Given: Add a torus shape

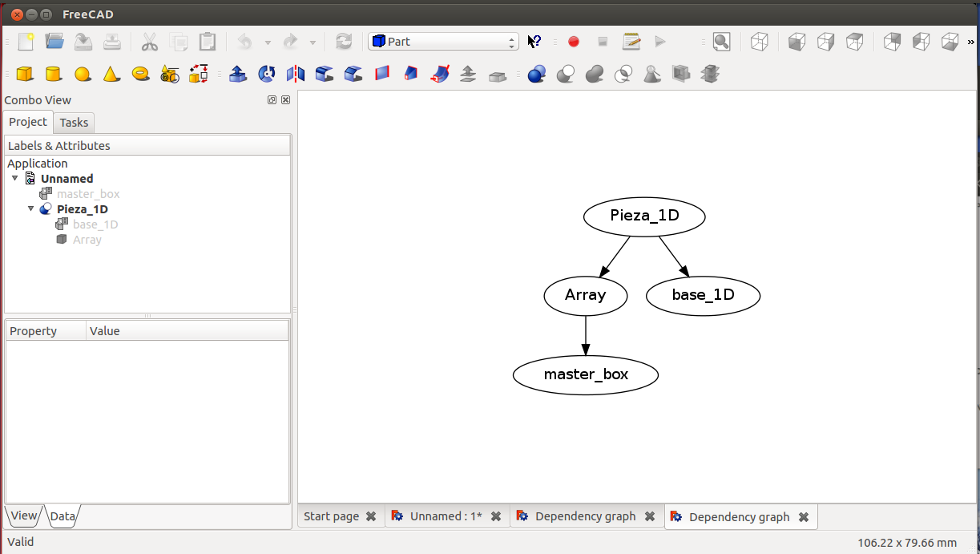Looking at the screenshot, I should 141,75.
